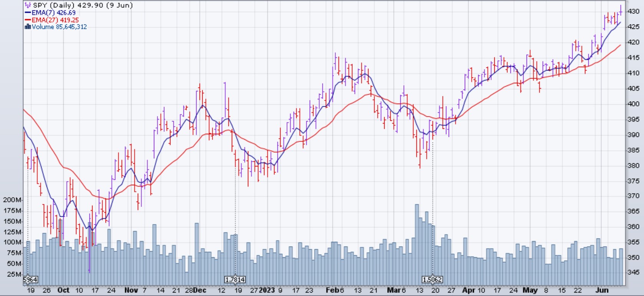Click the SPY price bar icon in legend
The height and width of the screenshot is (296, 644).
28,5
